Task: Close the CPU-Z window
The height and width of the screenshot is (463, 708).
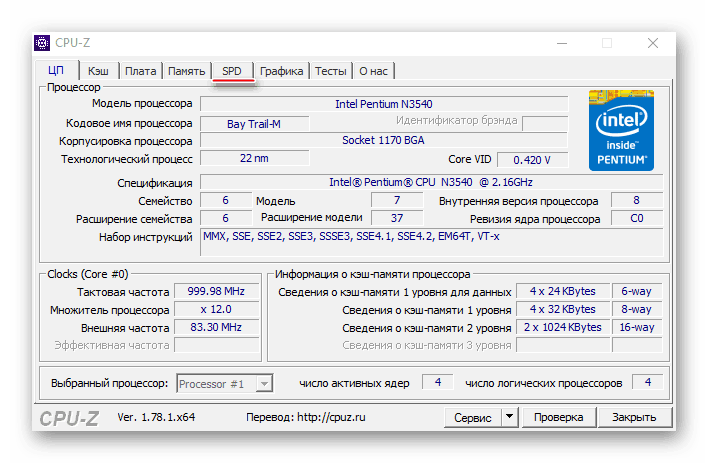Action: coord(652,43)
